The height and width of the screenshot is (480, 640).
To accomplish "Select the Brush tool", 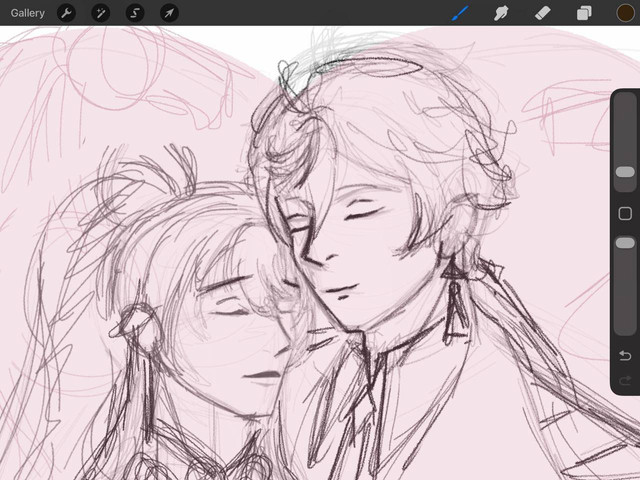I will tap(461, 13).
